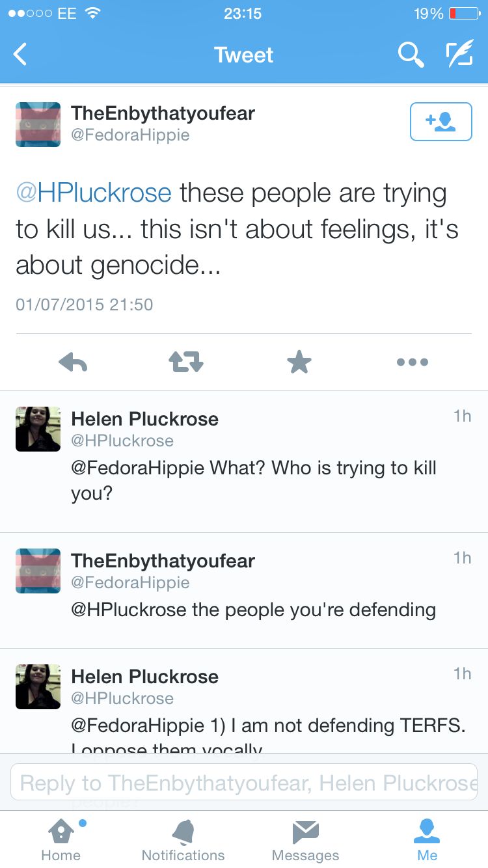Reply to the main tweet
488x868 pixels.
[73, 362]
